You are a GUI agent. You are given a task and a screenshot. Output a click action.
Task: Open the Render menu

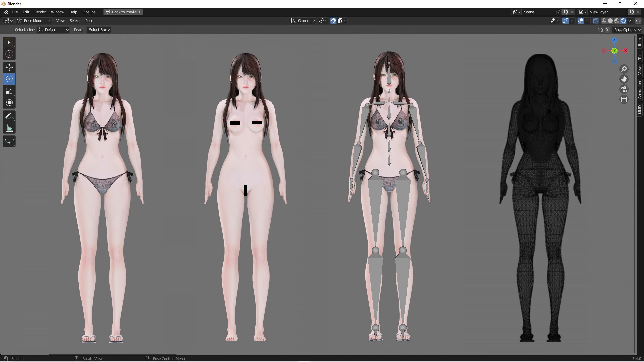click(x=40, y=12)
